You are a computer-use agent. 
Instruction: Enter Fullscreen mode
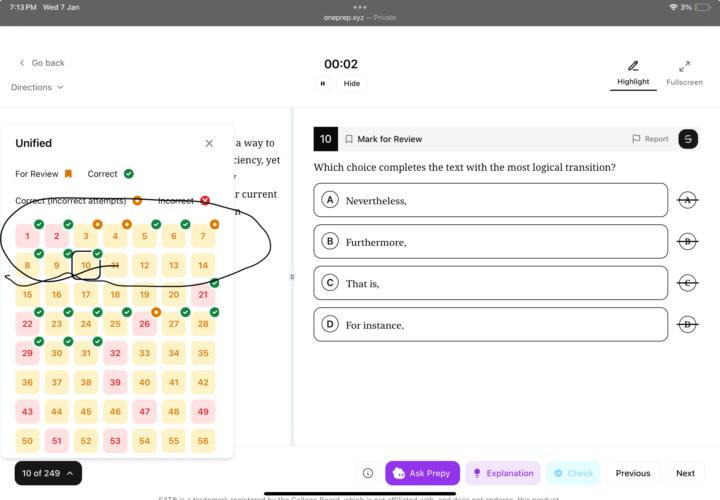click(x=684, y=66)
